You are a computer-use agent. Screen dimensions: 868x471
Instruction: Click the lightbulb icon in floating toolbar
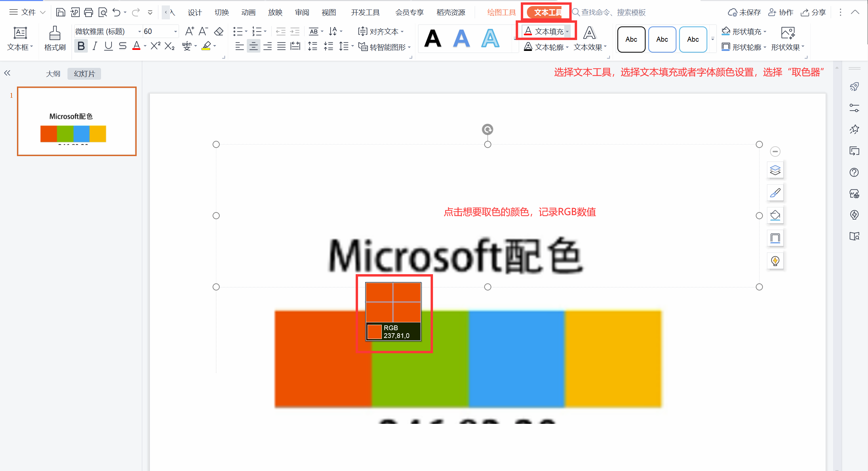pos(775,261)
